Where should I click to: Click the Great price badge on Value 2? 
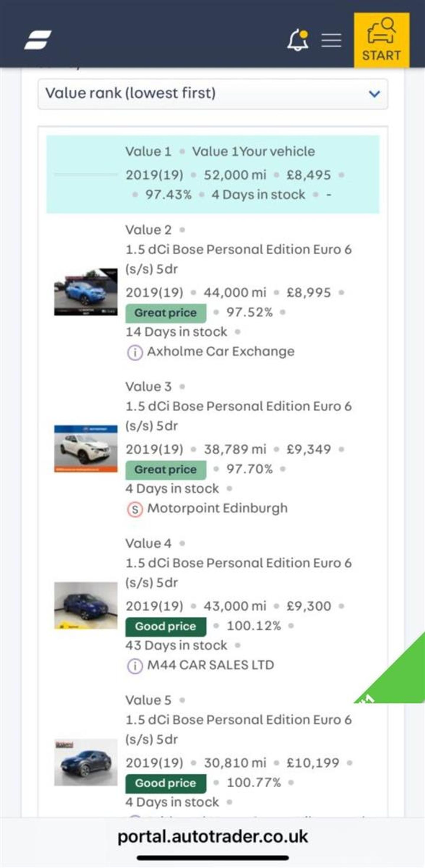click(165, 313)
